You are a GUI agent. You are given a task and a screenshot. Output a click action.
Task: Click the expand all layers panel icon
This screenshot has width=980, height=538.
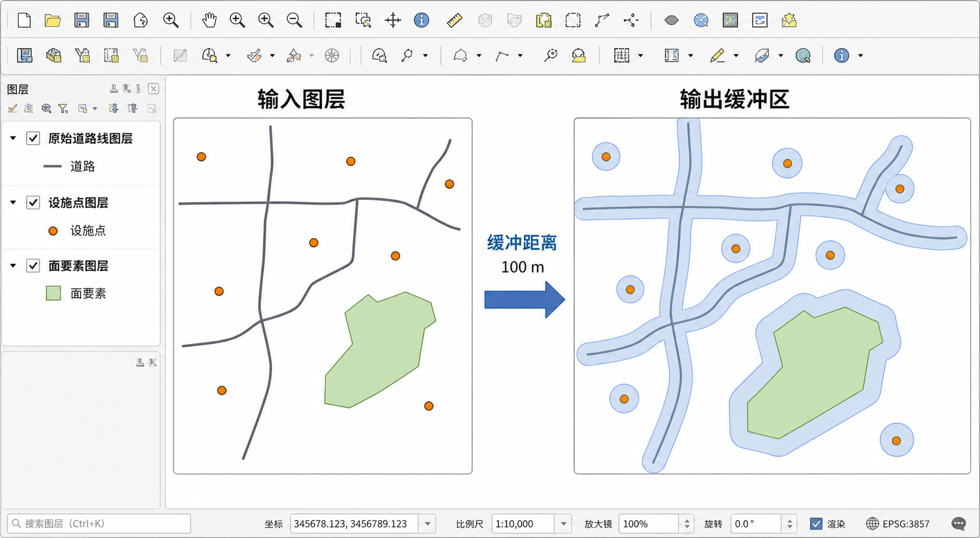click(x=113, y=108)
